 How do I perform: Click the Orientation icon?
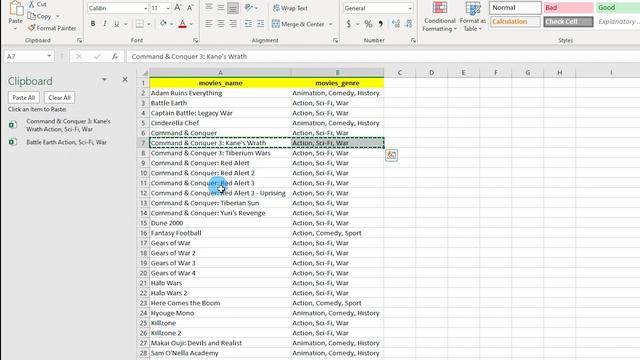tap(249, 8)
